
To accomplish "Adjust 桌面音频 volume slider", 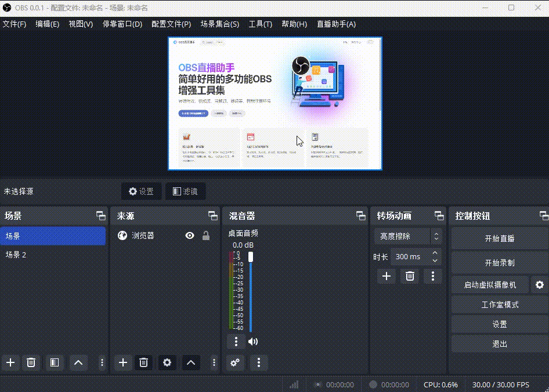I will pos(251,291).
